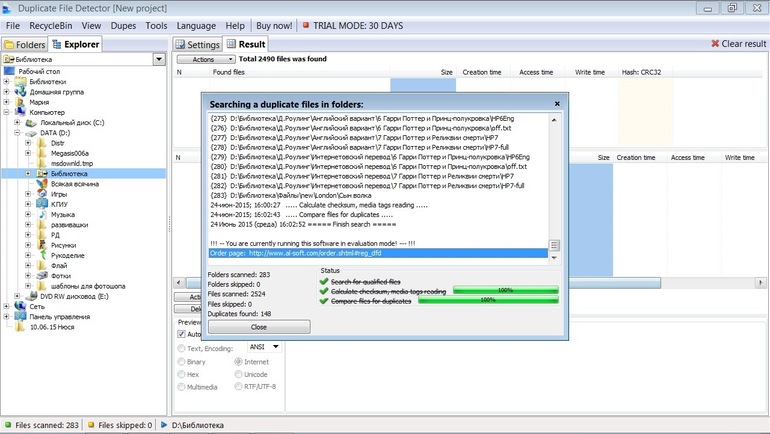Open the Actions dropdown button

(x=206, y=59)
